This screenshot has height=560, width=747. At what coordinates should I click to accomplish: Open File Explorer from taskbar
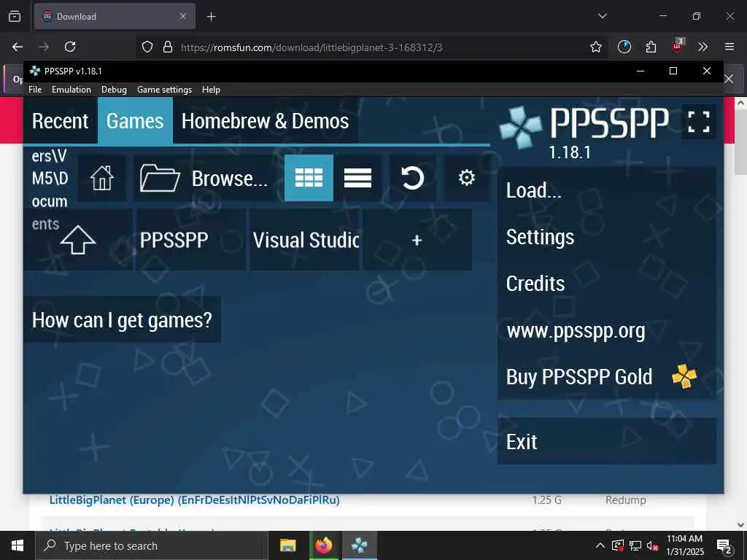pos(287,545)
